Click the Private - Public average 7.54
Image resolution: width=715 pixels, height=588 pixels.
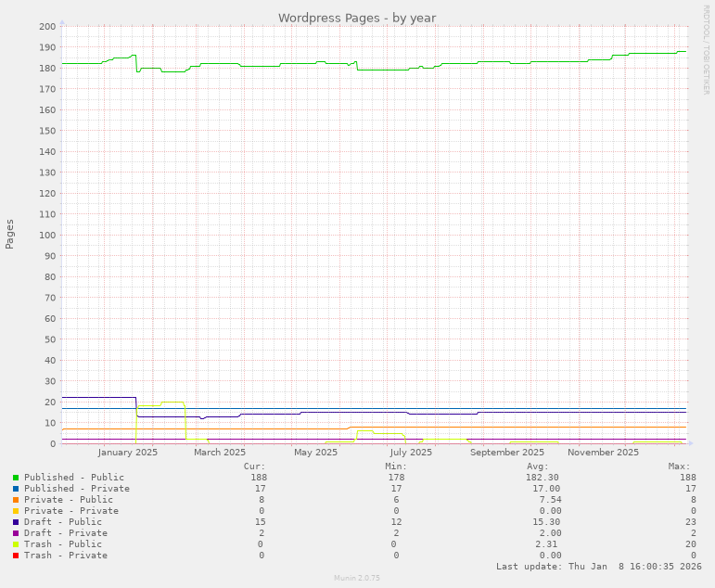550,500
